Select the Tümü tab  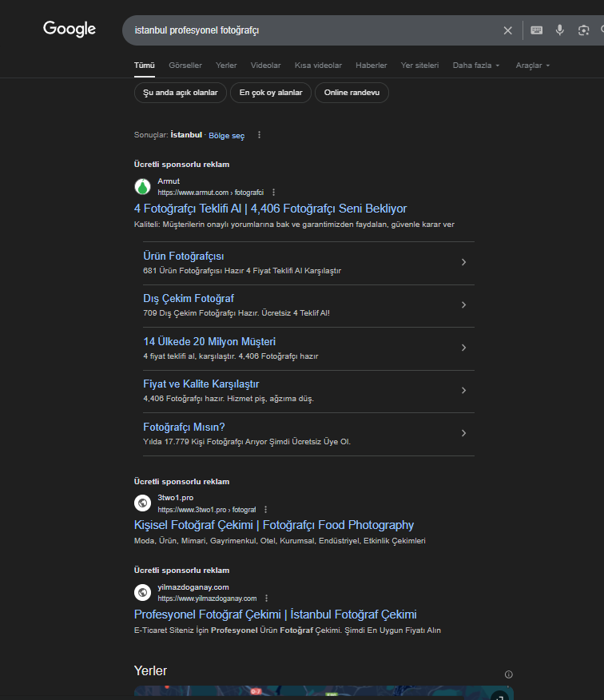pos(144,66)
